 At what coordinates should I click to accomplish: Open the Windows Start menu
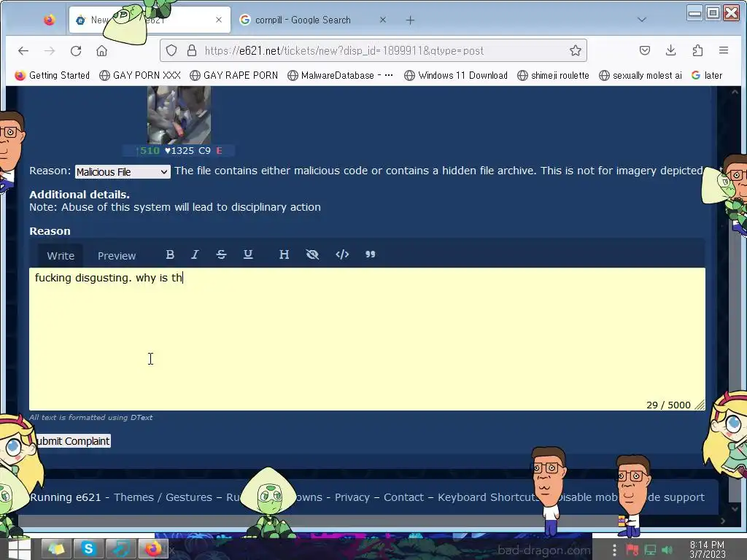pos(19,548)
